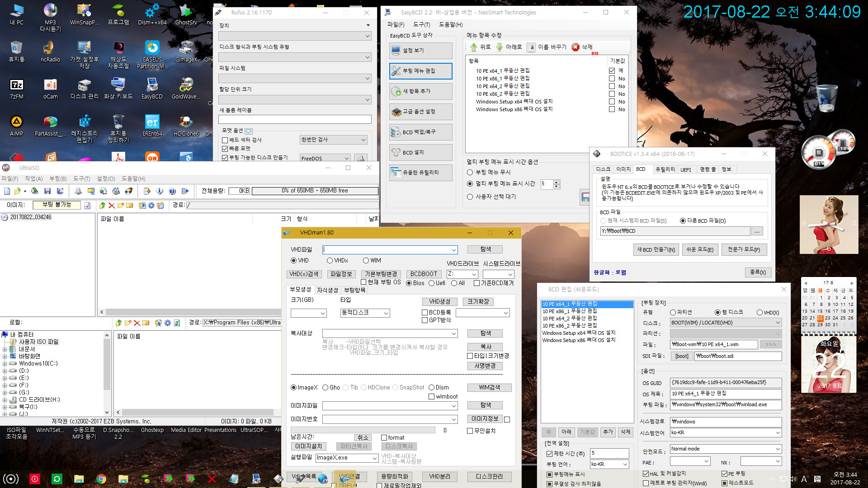The height and width of the screenshot is (488, 868).
Task: Enable 배드 섹터 검사 checkbox in Rufus
Action: click(x=225, y=140)
